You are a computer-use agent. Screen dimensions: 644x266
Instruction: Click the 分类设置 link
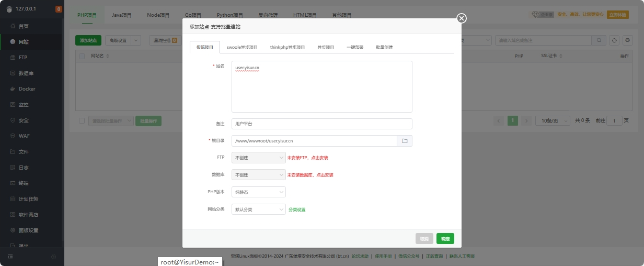point(297,209)
